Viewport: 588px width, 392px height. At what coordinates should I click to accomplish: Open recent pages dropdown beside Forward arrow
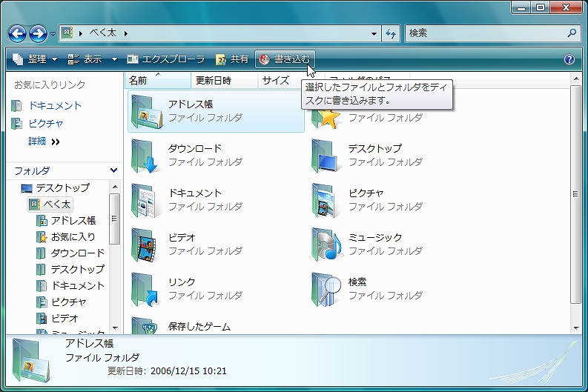pyautogui.click(x=53, y=34)
